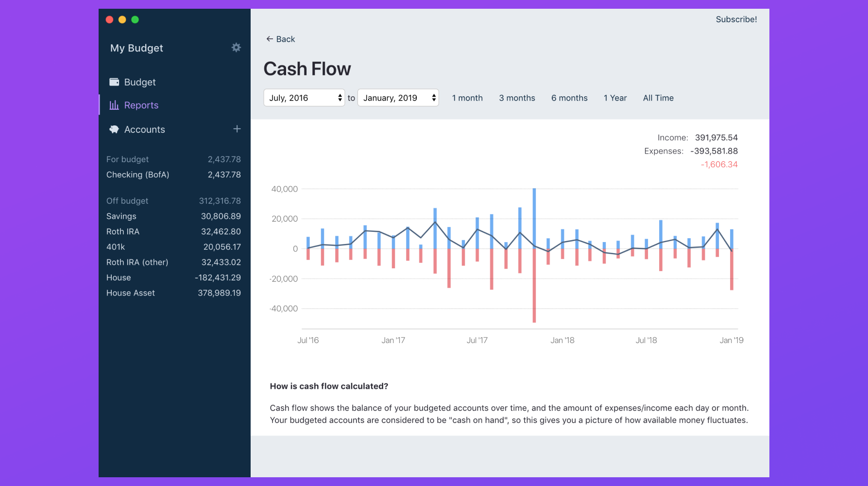Select the All Time range
Viewport: 868px width, 486px height.
tap(658, 98)
